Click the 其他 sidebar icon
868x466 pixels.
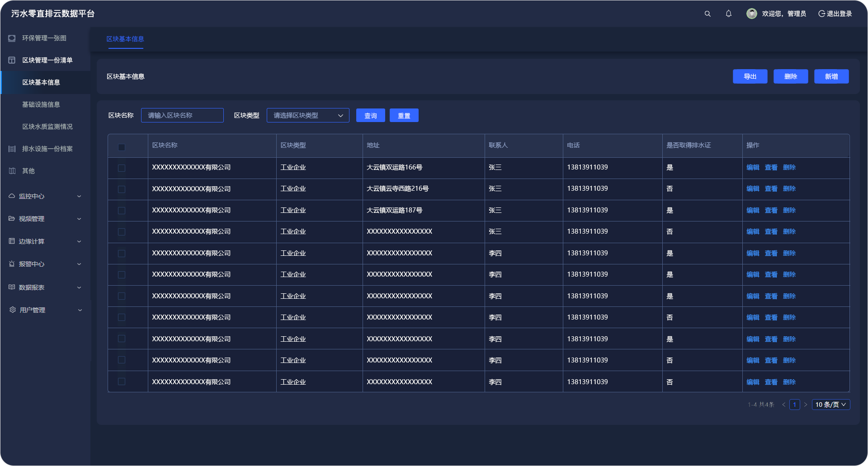click(x=12, y=171)
